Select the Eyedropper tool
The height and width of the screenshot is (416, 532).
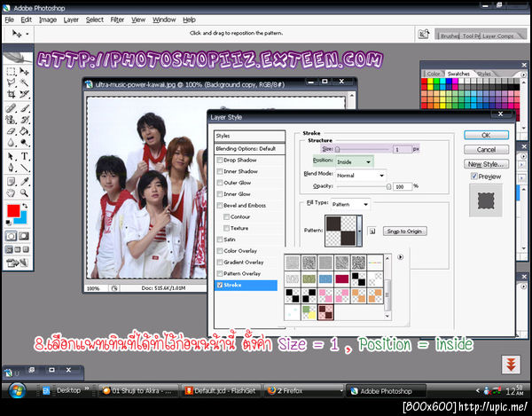pos(24,182)
